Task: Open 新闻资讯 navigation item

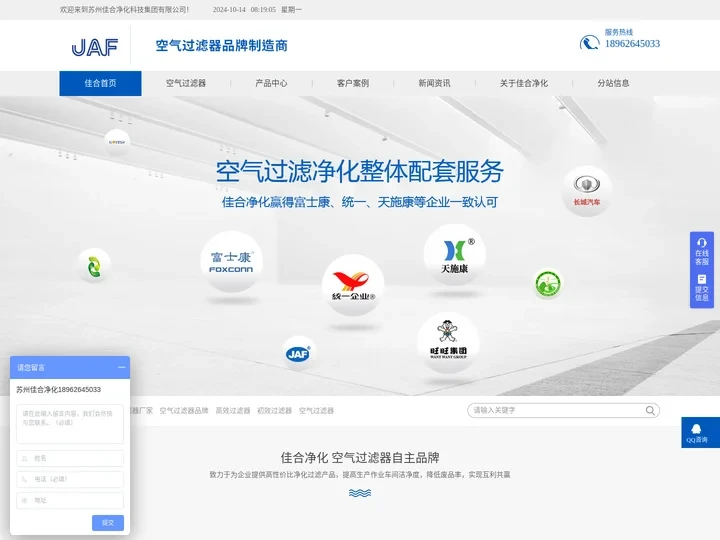Action: click(434, 83)
